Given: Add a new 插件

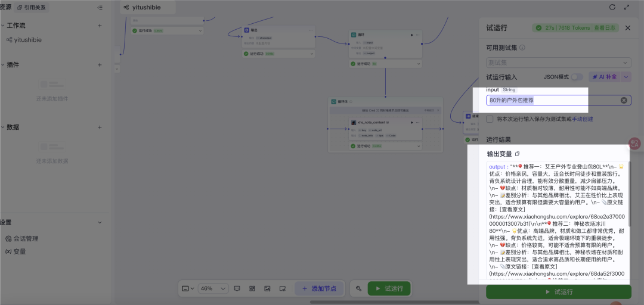Looking at the screenshot, I should (x=100, y=65).
